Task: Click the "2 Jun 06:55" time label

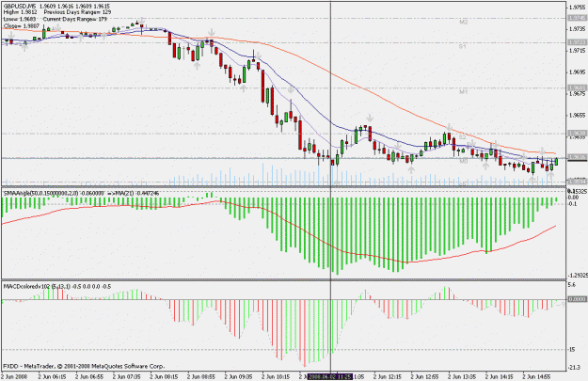Action: click(x=89, y=377)
